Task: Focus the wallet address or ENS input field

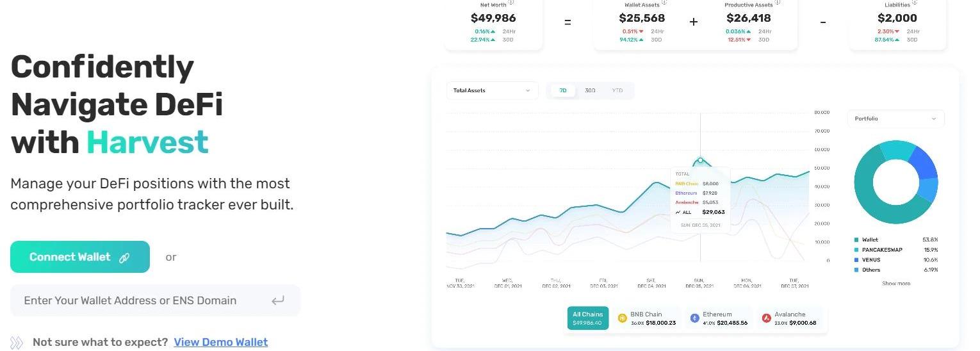Action: click(141, 300)
